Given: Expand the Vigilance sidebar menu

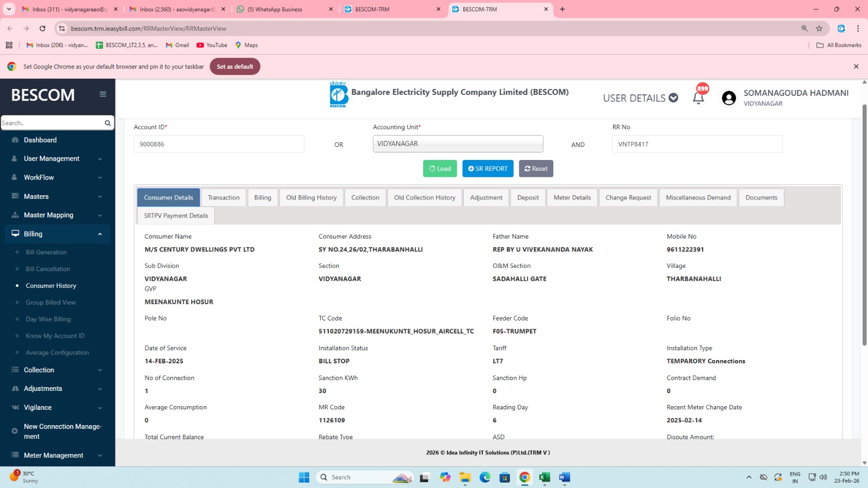Looking at the screenshot, I should pos(57,408).
